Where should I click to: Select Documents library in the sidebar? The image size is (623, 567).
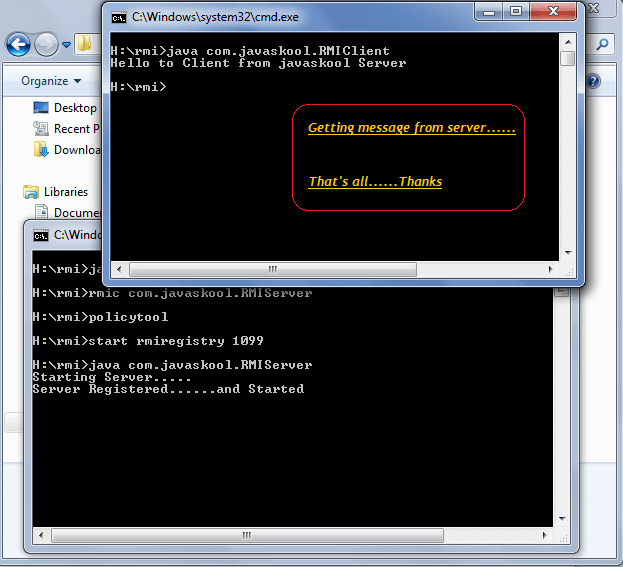(x=76, y=212)
